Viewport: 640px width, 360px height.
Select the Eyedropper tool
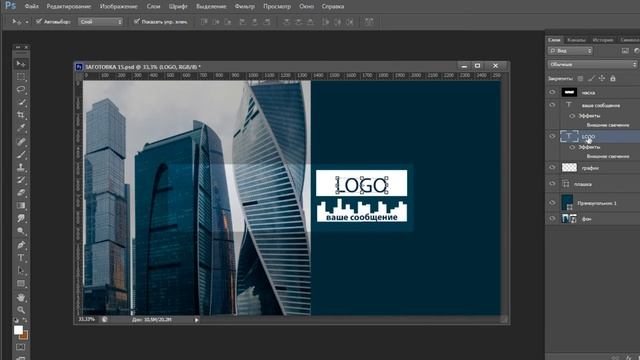20,128
